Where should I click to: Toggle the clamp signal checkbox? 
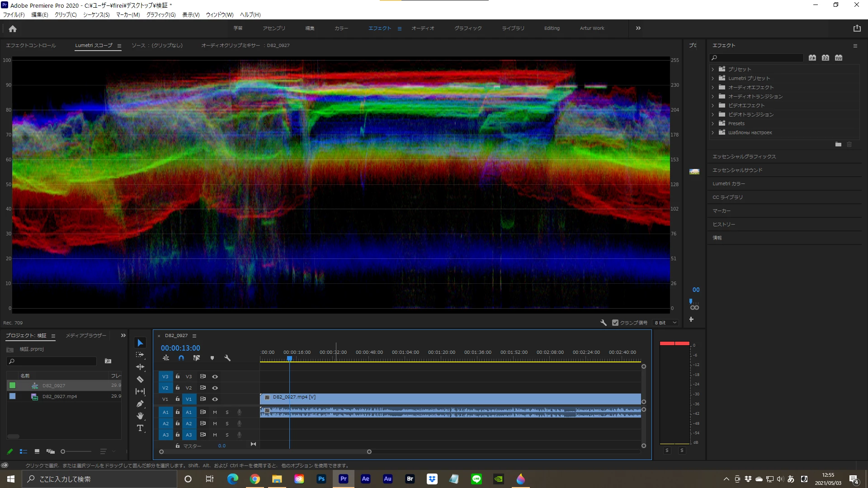click(615, 323)
